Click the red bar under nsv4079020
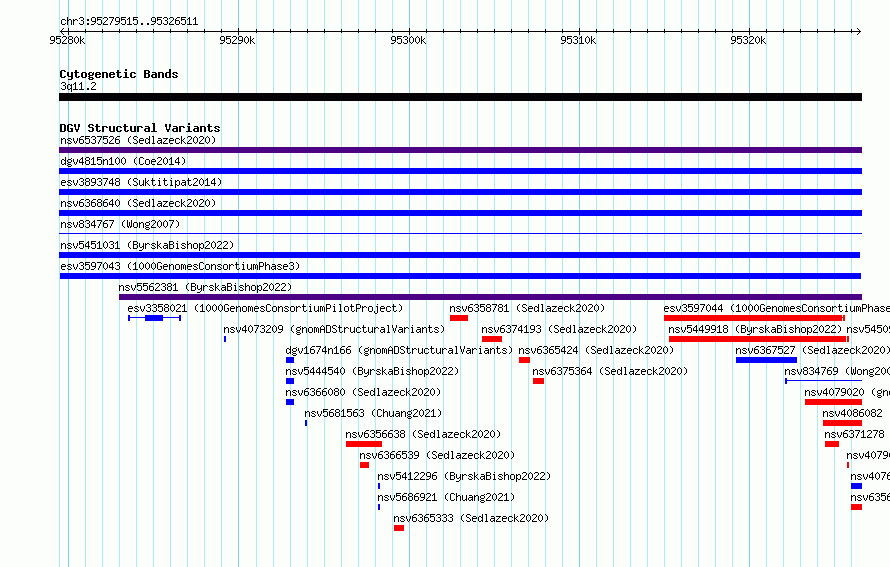This screenshot has width=890, height=567. (833, 402)
